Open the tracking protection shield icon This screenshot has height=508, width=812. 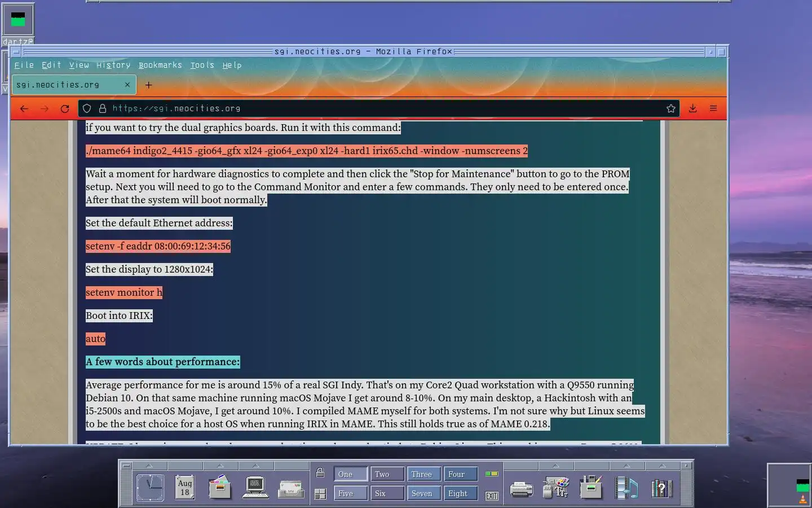[x=87, y=108]
